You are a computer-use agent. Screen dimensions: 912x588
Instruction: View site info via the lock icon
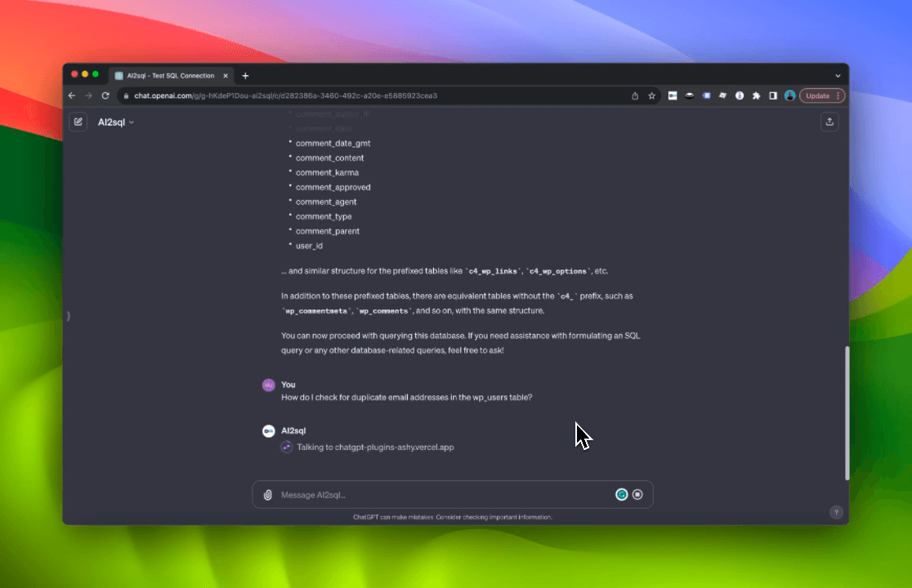pos(126,96)
